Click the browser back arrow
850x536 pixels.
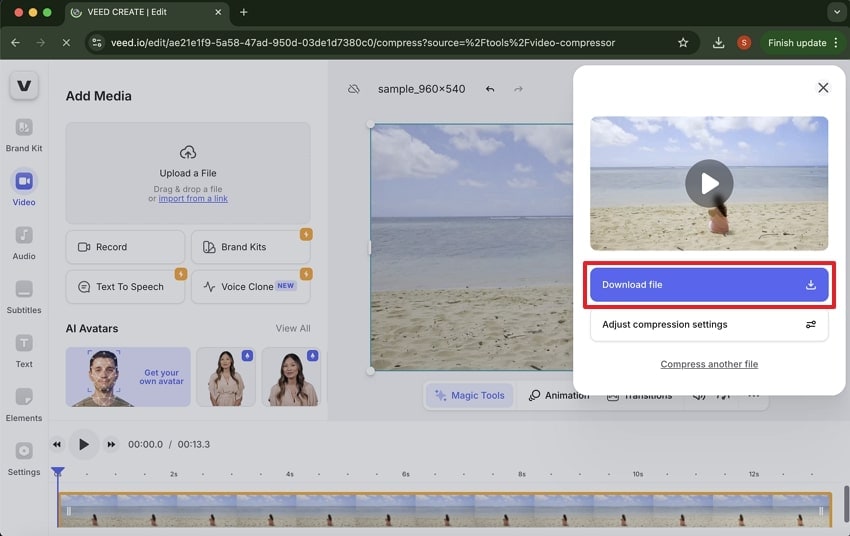pos(15,42)
